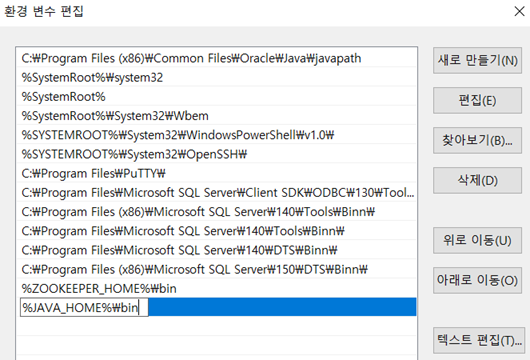Select the %ZOOKEEPER_HOME%\bin row

(x=216, y=289)
